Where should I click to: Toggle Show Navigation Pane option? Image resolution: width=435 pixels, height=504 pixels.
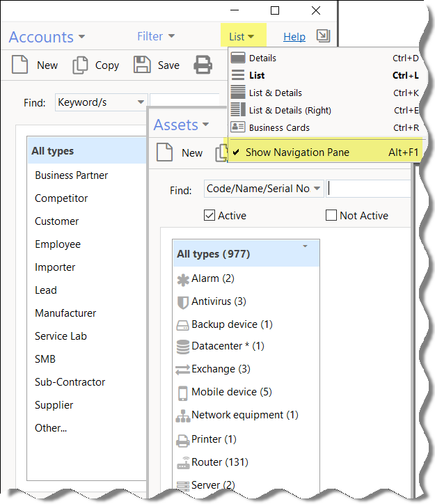(x=297, y=152)
